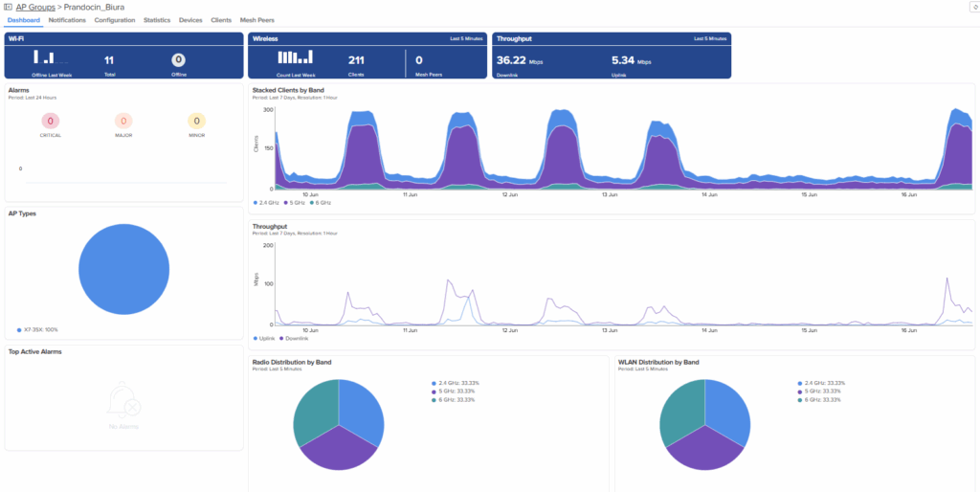980x492 pixels.
Task: Switch to the Configuration tab
Action: [x=115, y=19]
